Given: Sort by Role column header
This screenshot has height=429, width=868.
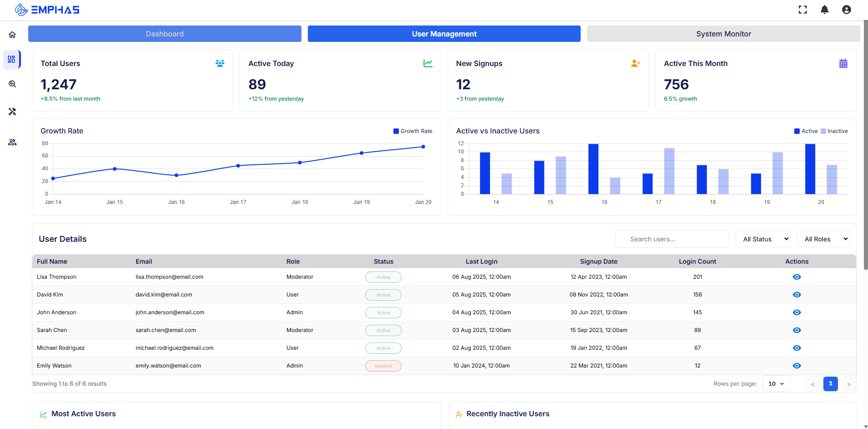Looking at the screenshot, I should (293, 261).
